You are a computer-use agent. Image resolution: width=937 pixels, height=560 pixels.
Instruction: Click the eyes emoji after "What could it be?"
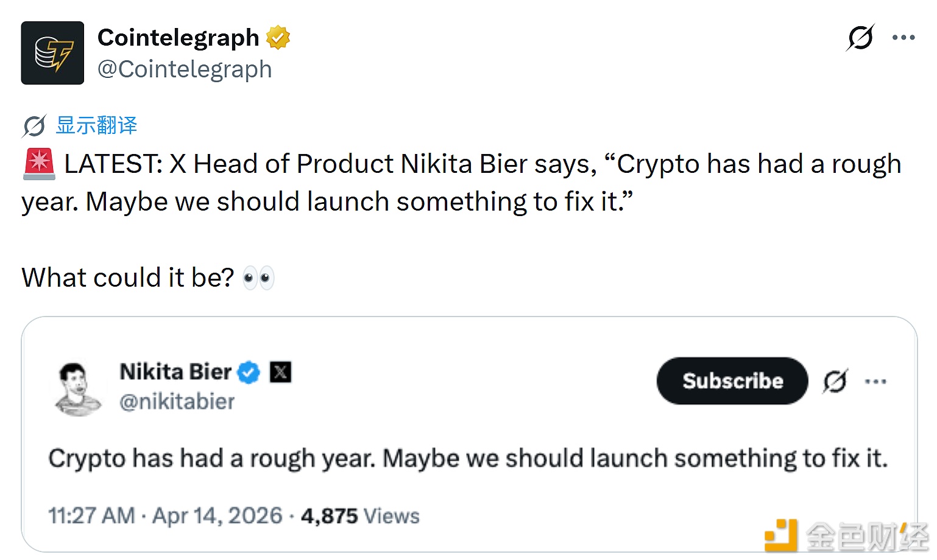258,278
